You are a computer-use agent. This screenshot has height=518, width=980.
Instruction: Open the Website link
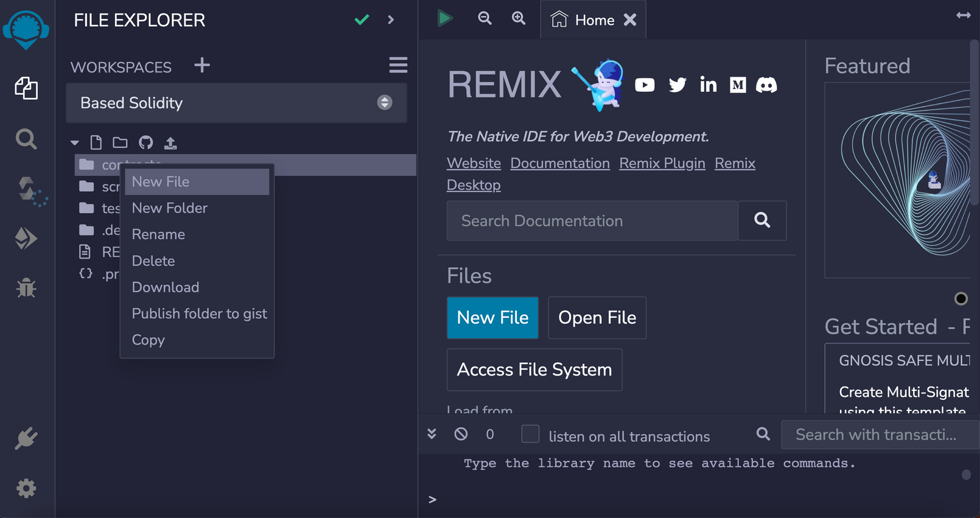pos(474,163)
